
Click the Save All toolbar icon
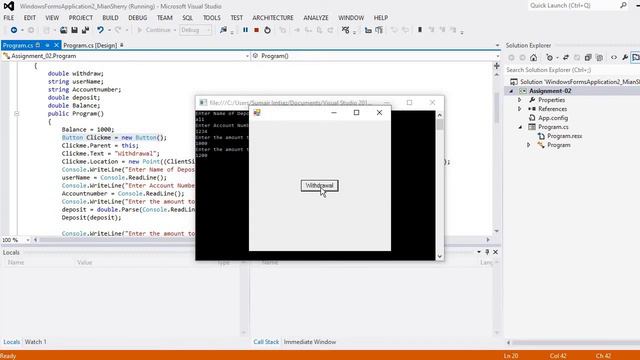85,30
